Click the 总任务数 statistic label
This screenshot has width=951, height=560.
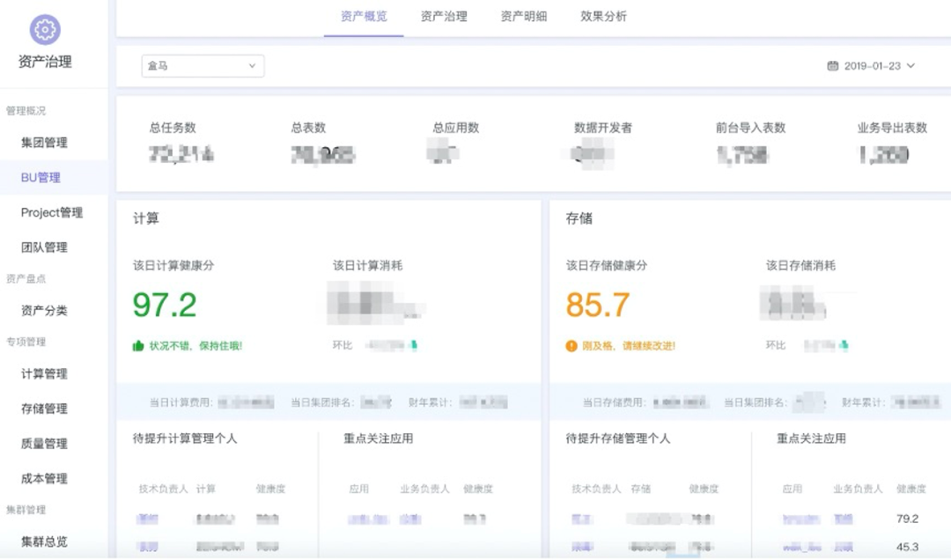click(x=173, y=128)
